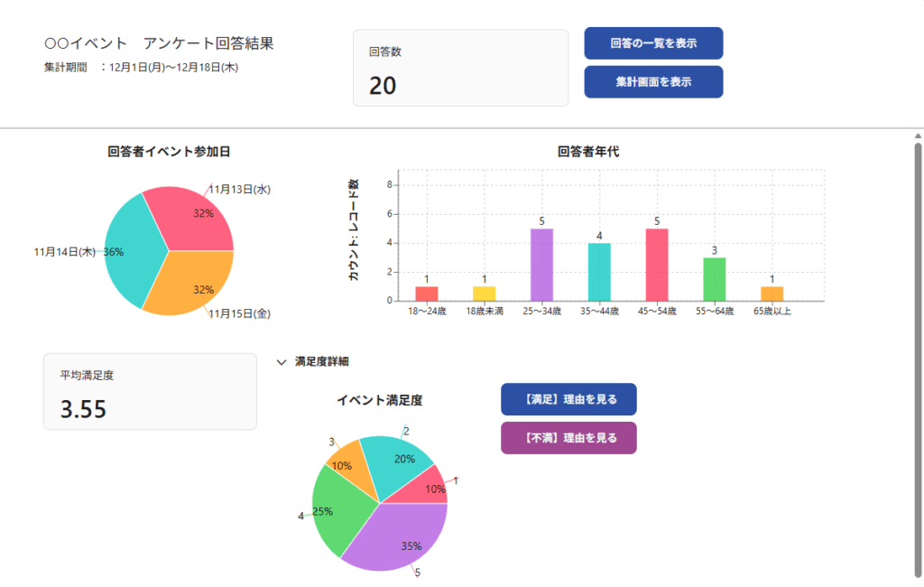Click the orange 65歳以上 bar

click(x=772, y=293)
